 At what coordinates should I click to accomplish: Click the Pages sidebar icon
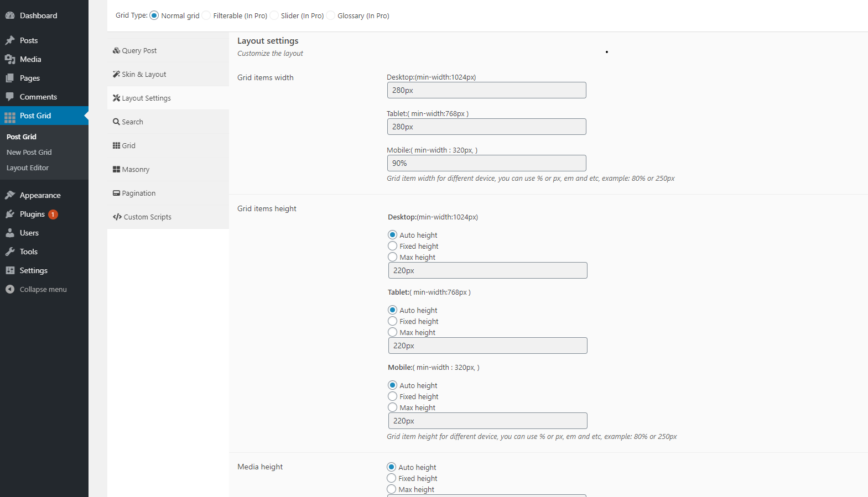10,78
